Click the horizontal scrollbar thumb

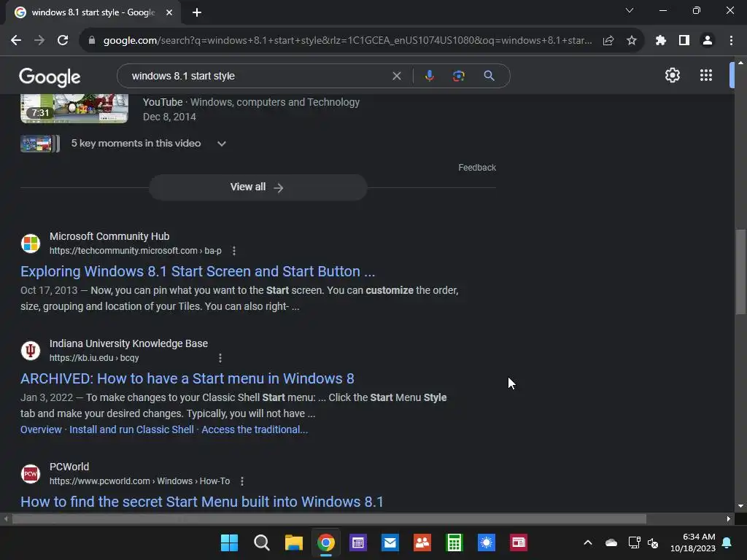coord(329,519)
